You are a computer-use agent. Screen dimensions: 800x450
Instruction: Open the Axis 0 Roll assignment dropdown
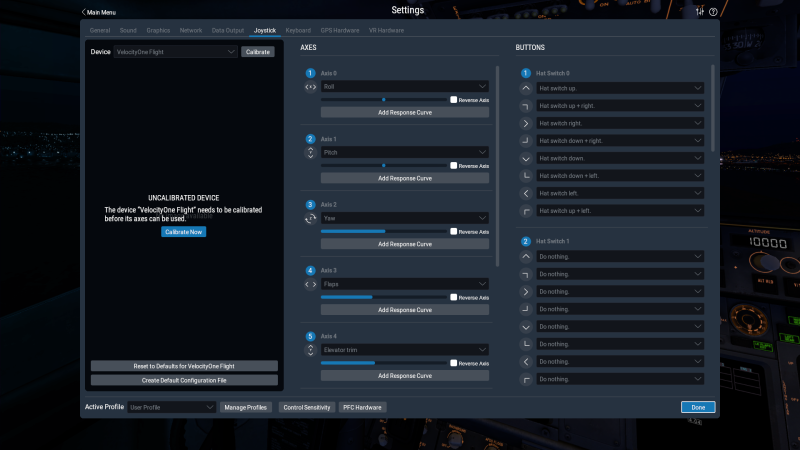(x=405, y=87)
